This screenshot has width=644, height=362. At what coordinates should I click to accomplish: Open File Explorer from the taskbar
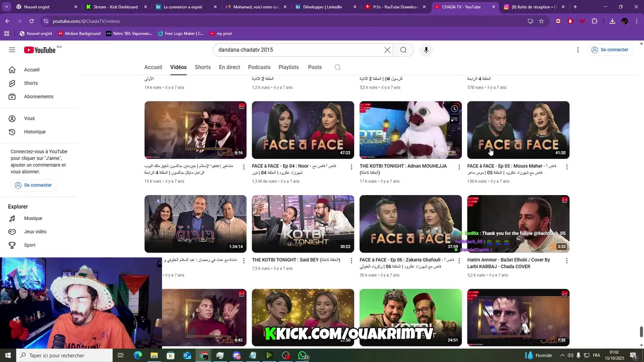(x=154, y=355)
